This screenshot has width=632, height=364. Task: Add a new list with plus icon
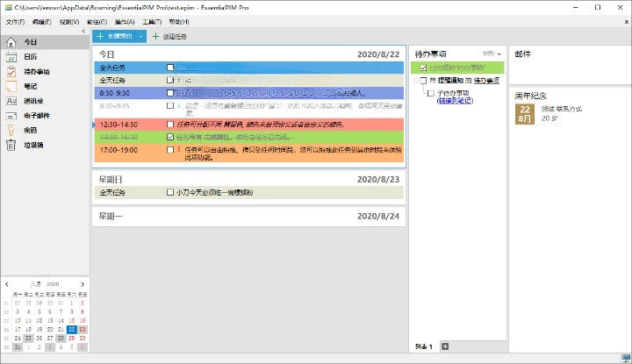[445, 346]
